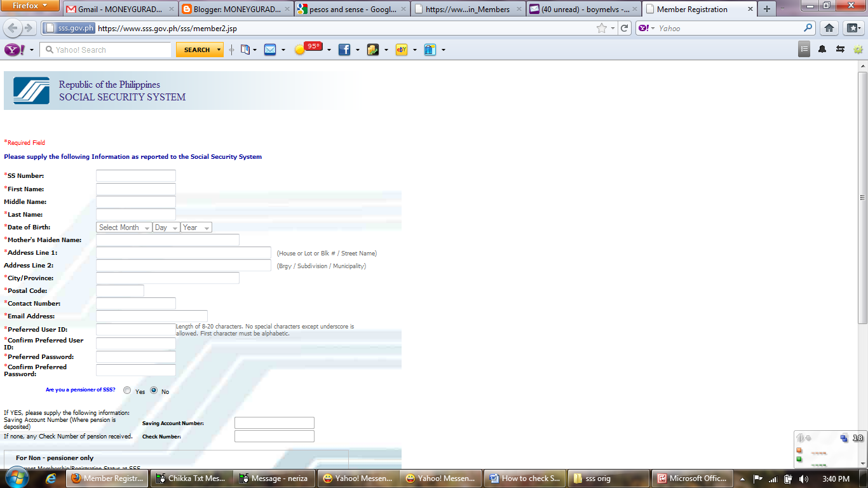Bookmark this page with the star icon
Screen dimensions: 868x488
(x=601, y=28)
